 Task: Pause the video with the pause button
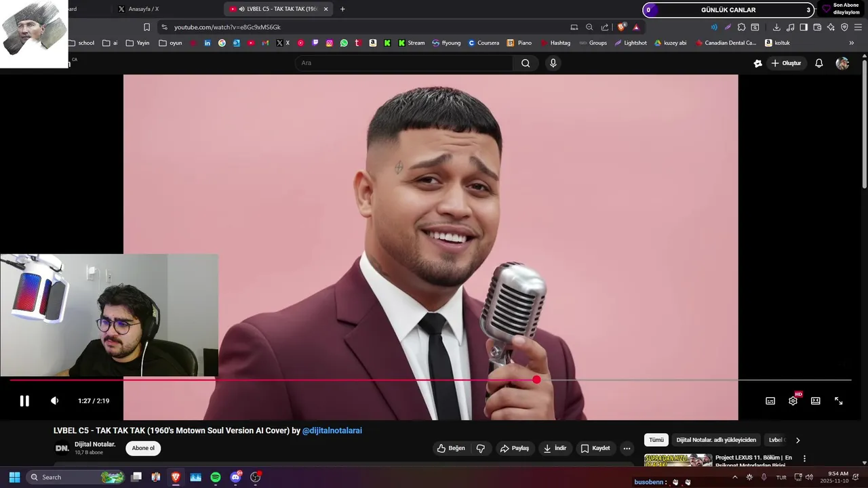click(24, 401)
